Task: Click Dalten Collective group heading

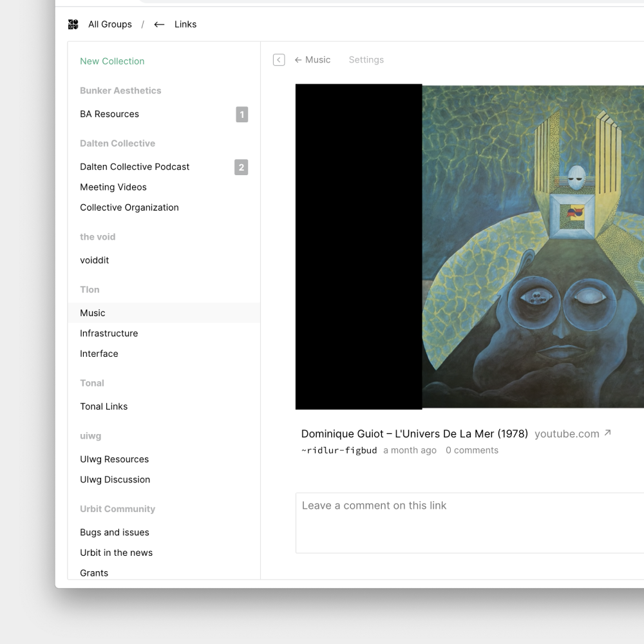Action: pyautogui.click(x=117, y=144)
